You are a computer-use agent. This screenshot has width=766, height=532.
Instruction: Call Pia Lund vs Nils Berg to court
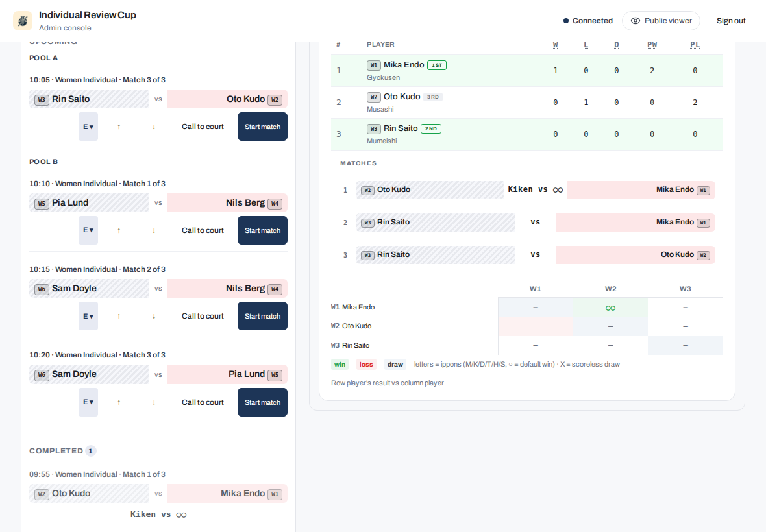203,230
